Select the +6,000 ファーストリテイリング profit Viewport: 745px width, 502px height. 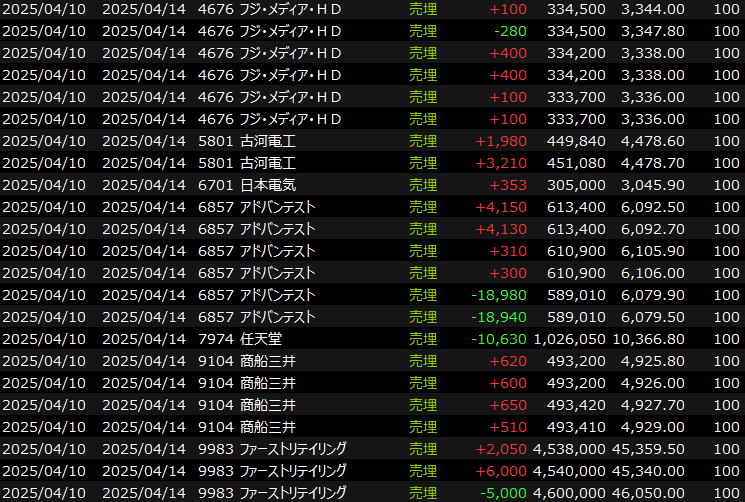pyautogui.click(x=501, y=471)
